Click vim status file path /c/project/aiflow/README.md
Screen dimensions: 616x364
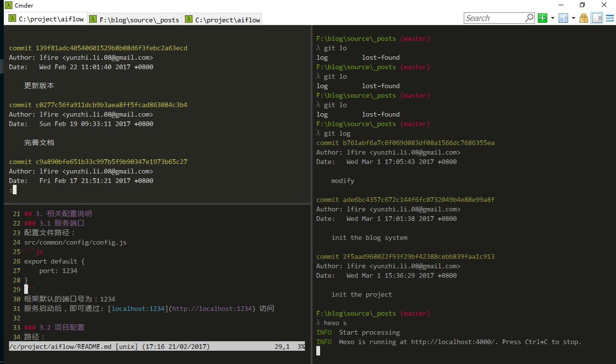(60, 346)
